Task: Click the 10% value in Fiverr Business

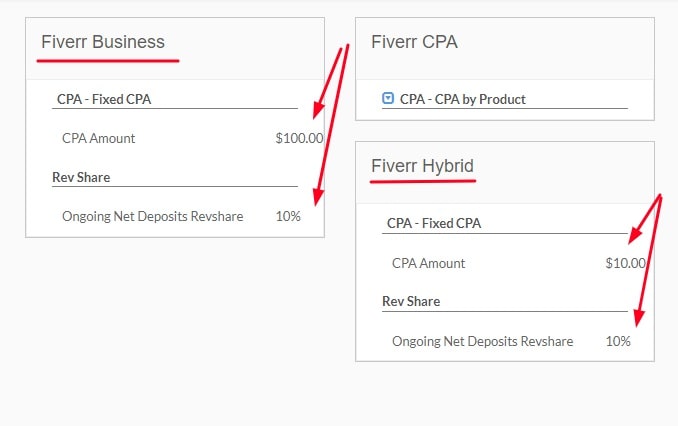Action: pos(288,216)
